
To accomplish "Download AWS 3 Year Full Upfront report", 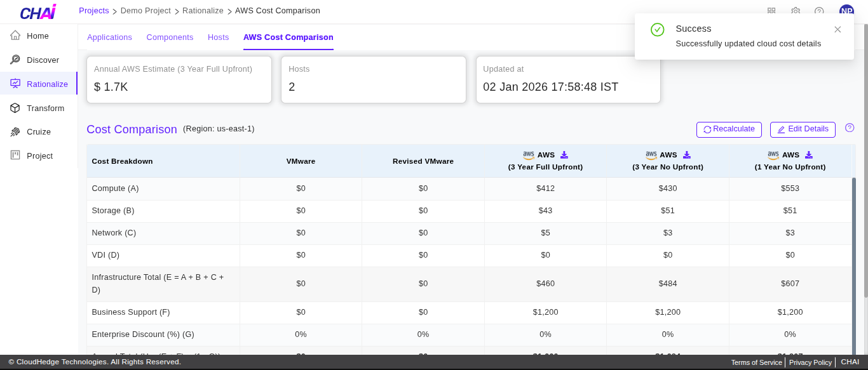I will click(564, 155).
